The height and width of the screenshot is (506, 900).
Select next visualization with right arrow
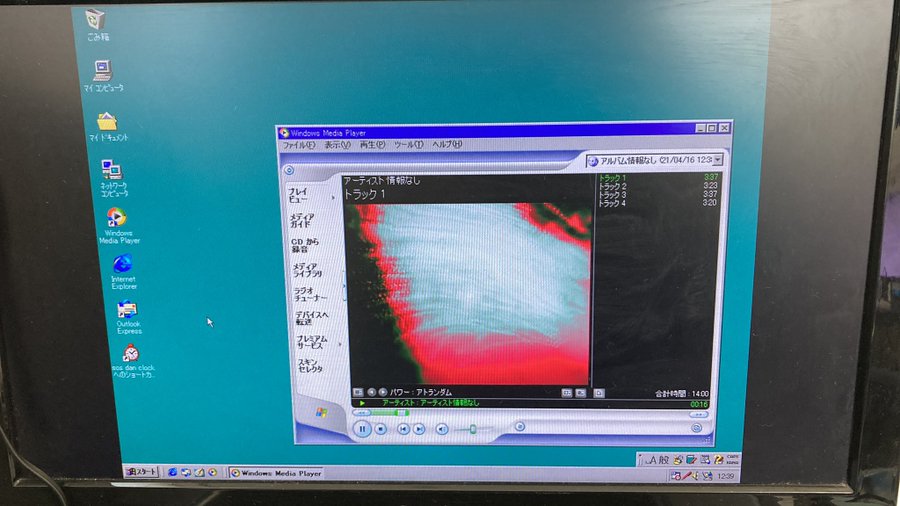click(383, 392)
